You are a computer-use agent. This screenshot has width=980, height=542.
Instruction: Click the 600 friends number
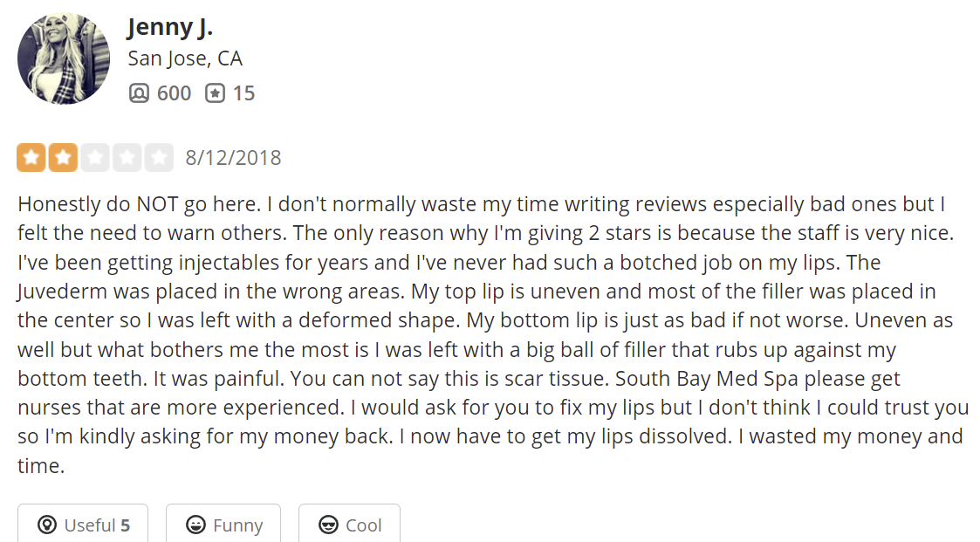174,93
